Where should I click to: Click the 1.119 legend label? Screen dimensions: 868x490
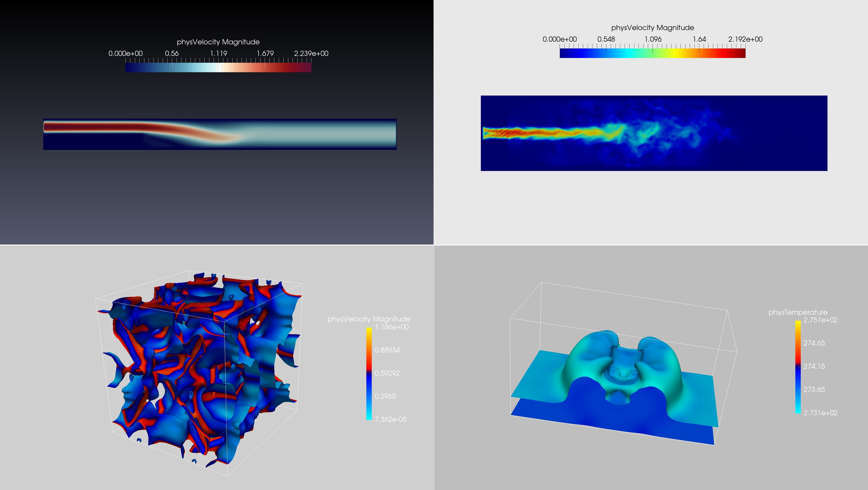(219, 53)
